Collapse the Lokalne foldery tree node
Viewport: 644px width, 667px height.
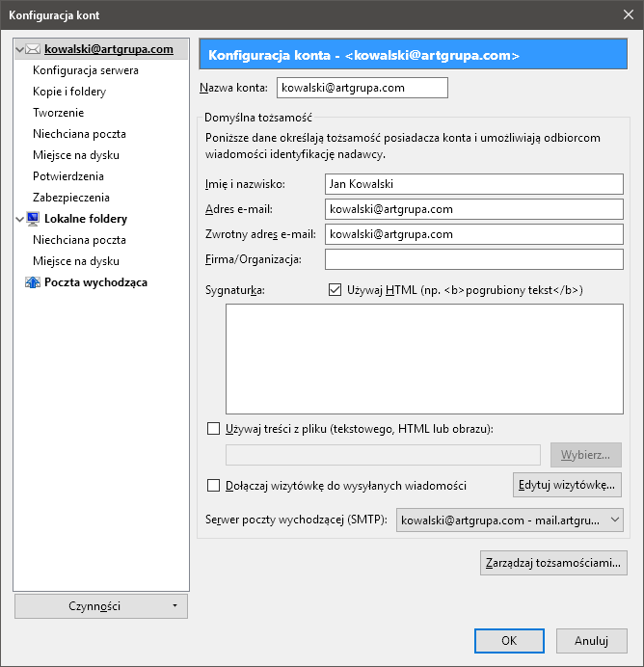pyautogui.click(x=19, y=219)
